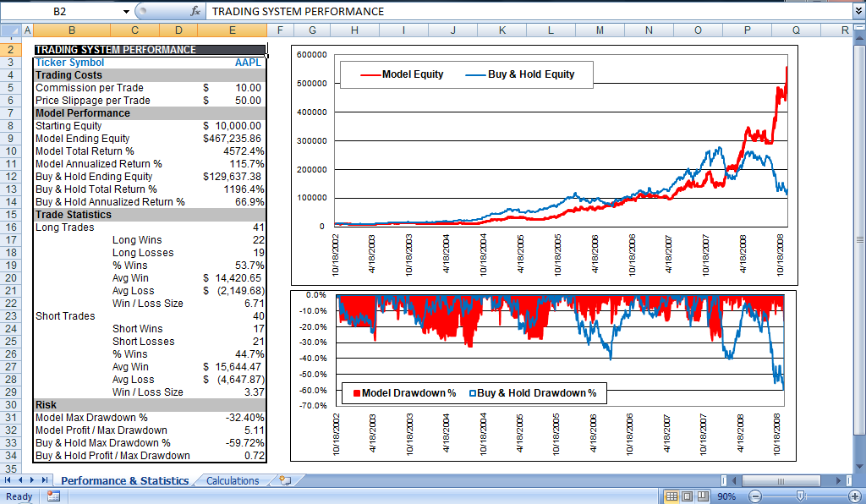
Task: Click the -70.0% axis label on drawdown chart
Action: point(315,406)
